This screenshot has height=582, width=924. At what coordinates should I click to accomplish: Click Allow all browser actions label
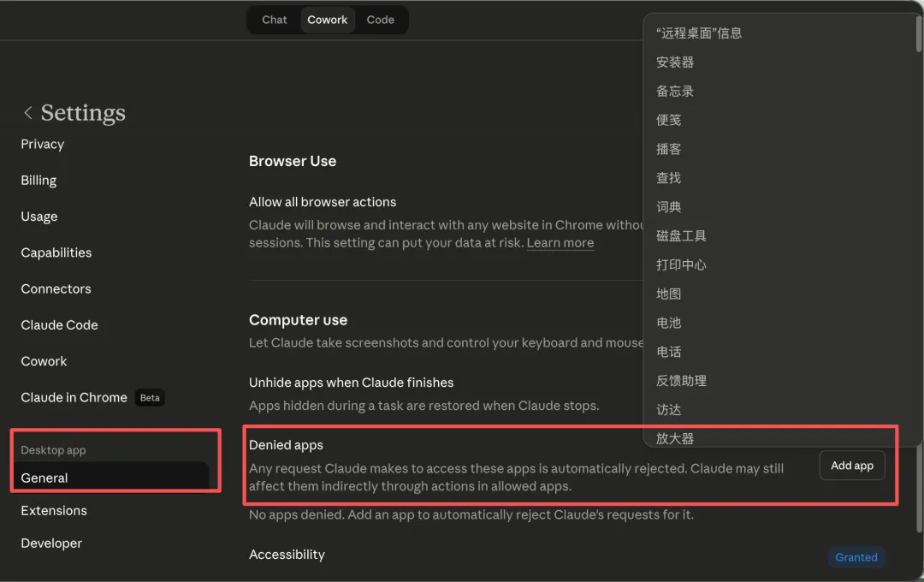323,202
